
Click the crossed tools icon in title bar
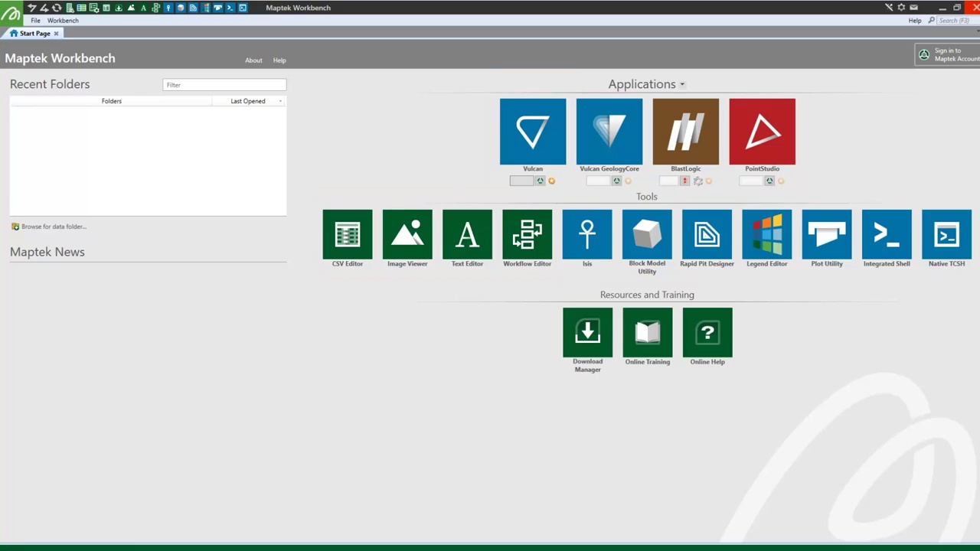click(x=889, y=8)
